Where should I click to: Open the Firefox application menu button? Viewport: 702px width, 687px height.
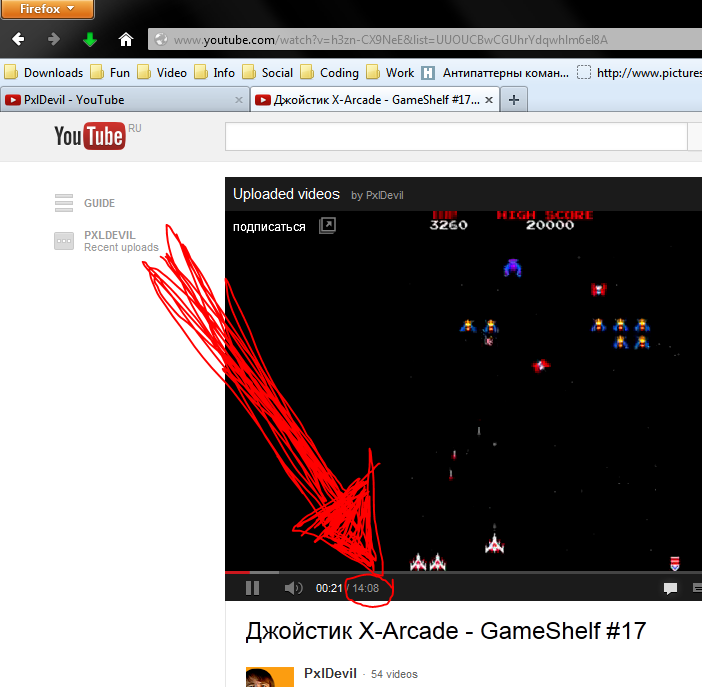47,9
